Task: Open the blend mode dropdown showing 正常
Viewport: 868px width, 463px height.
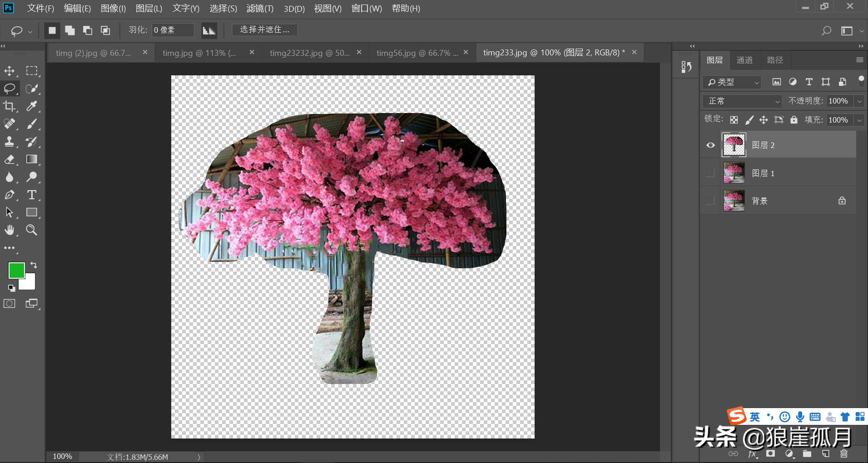Action: point(741,100)
